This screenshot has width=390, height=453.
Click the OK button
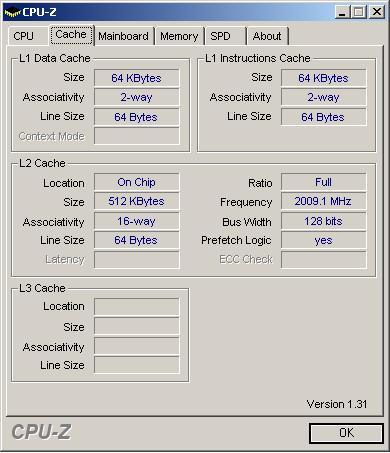[x=346, y=433]
